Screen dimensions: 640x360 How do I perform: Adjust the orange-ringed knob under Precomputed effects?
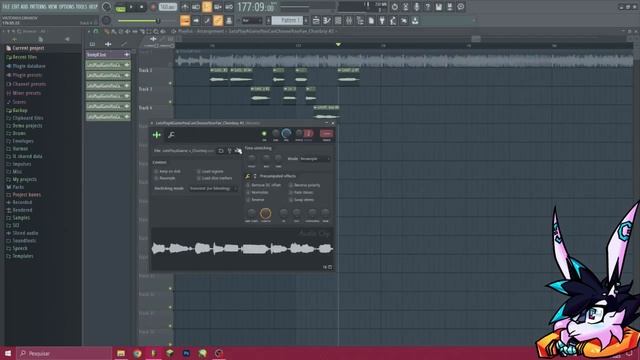tap(266, 213)
